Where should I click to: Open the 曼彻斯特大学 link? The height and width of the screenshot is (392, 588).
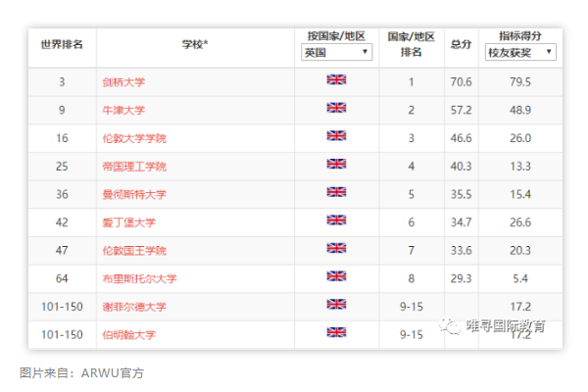(x=134, y=195)
